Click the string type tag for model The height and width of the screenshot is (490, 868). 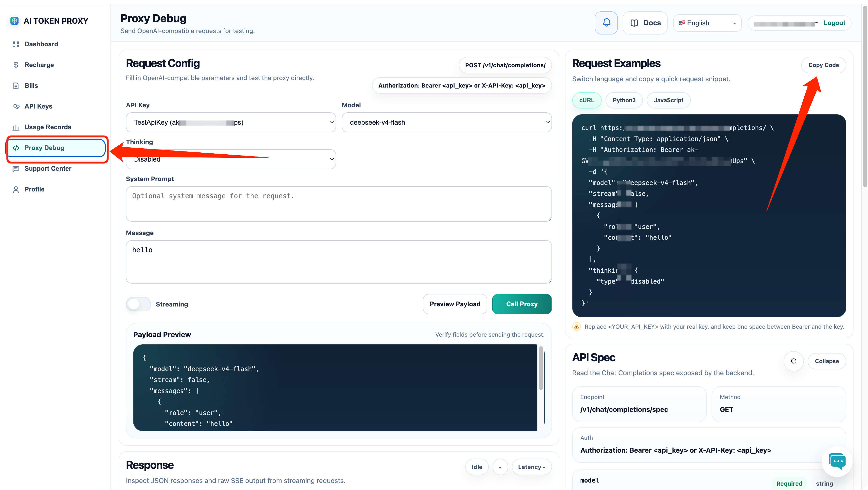click(824, 483)
